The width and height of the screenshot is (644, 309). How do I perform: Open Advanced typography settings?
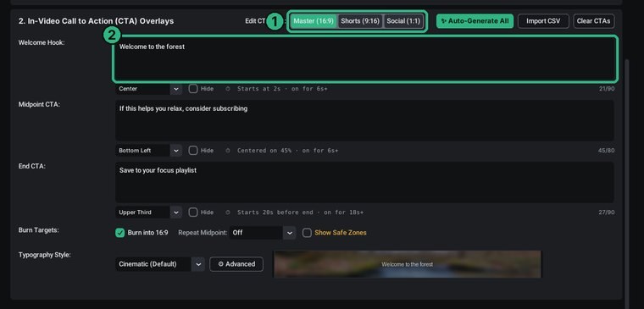click(236, 264)
